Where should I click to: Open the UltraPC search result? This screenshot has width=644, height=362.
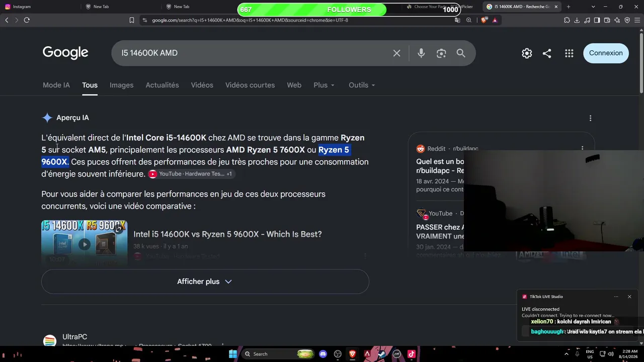[x=74, y=337]
